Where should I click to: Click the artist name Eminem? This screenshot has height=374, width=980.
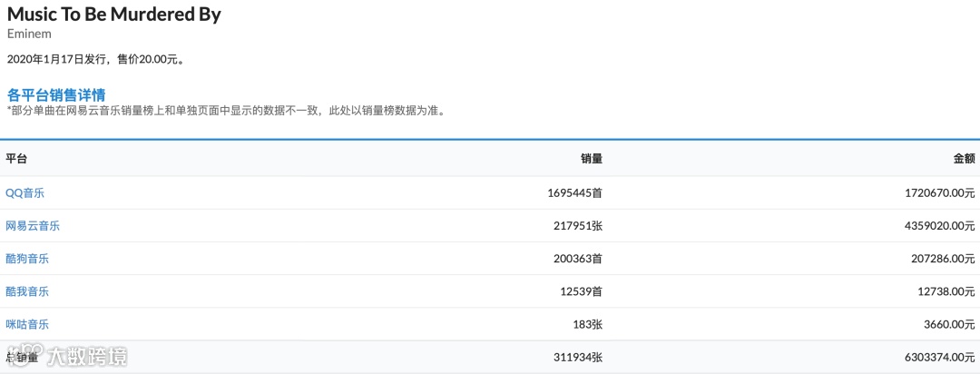(29, 34)
